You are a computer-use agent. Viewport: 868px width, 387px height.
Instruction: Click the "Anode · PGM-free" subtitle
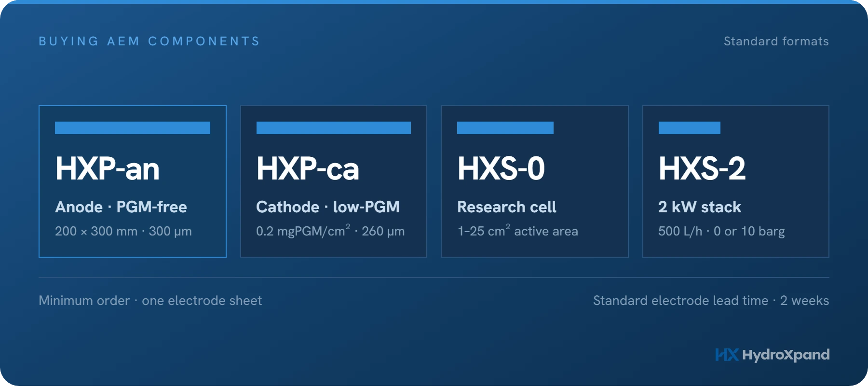121,207
